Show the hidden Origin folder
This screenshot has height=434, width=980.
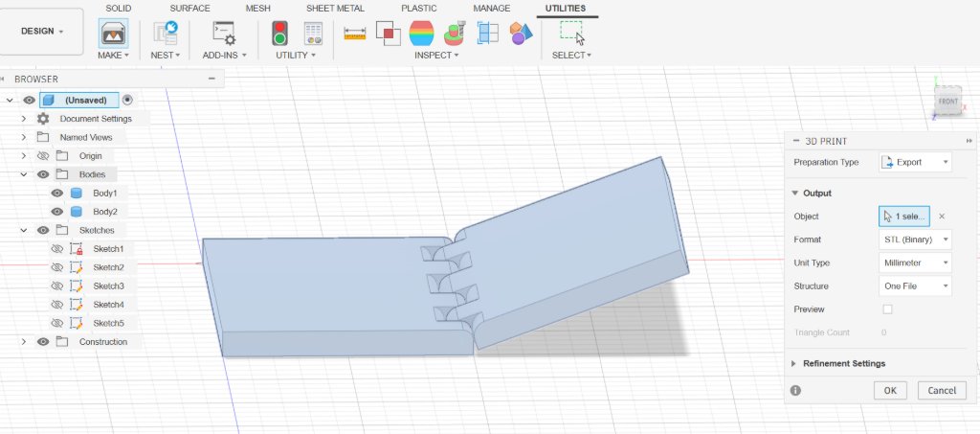coord(42,156)
